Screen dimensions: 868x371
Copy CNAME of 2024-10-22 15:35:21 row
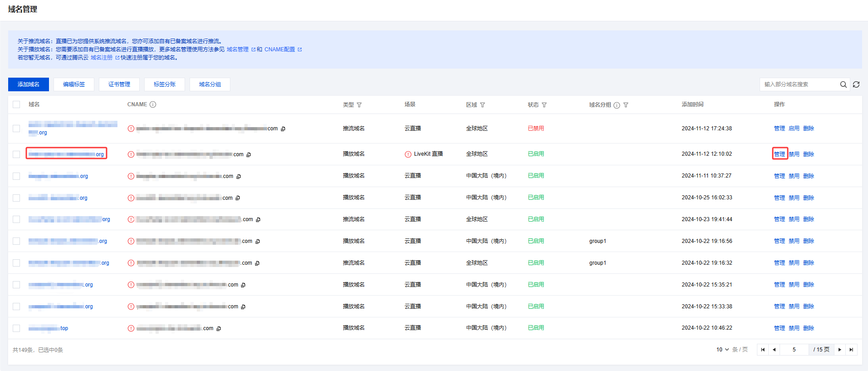coord(243,285)
